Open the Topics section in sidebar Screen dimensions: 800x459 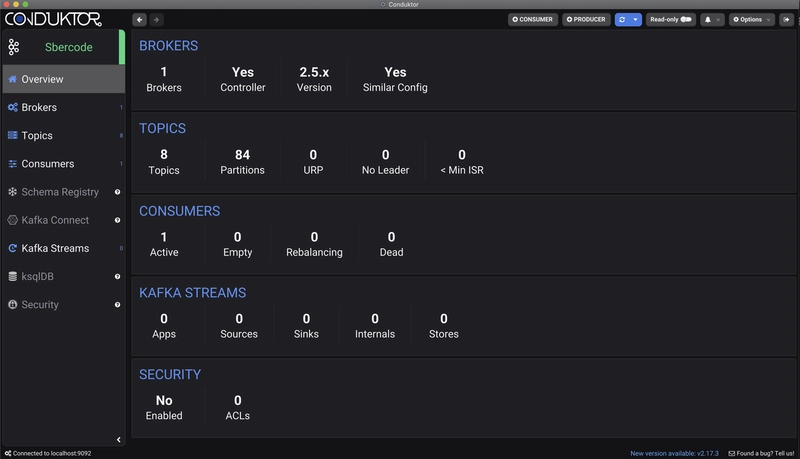pos(63,135)
